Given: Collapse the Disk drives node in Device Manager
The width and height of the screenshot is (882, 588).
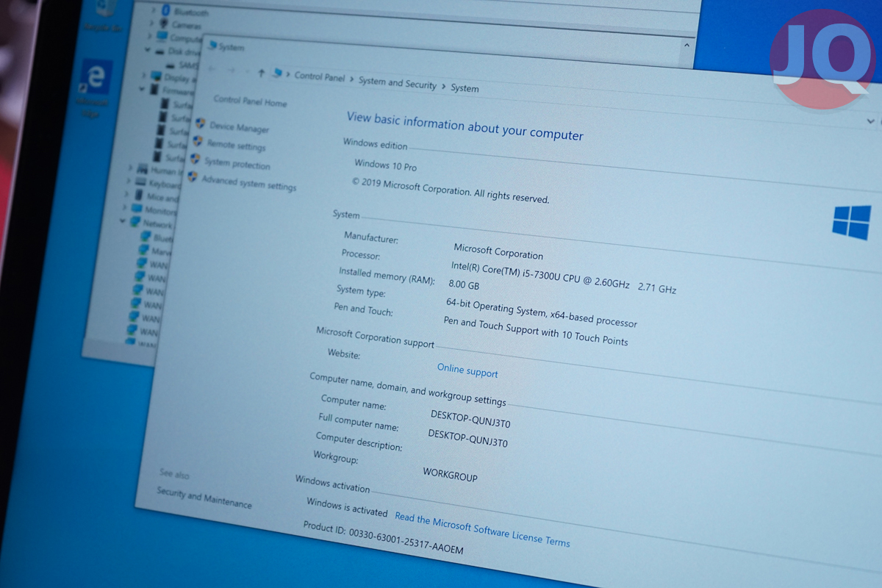Looking at the screenshot, I should [x=147, y=50].
